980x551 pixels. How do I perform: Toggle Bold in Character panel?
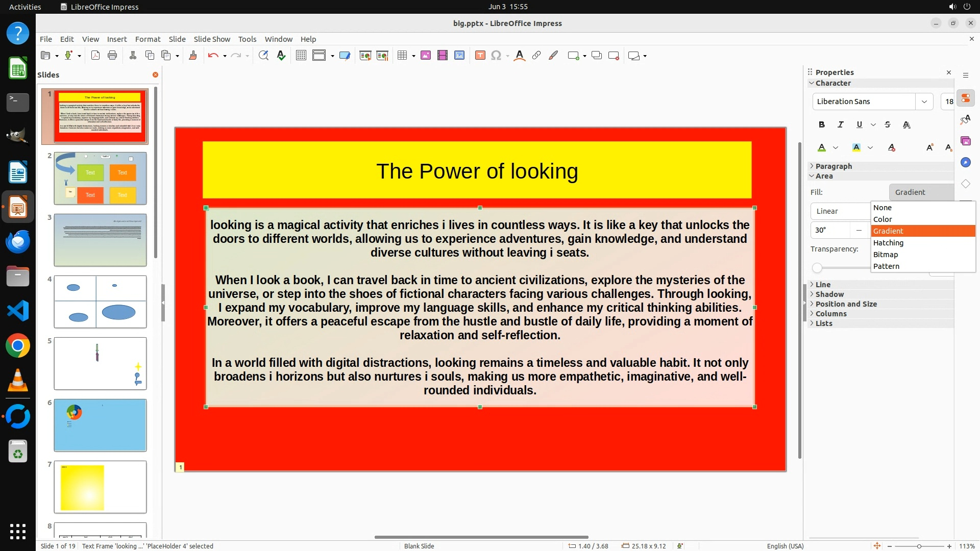[822, 124]
